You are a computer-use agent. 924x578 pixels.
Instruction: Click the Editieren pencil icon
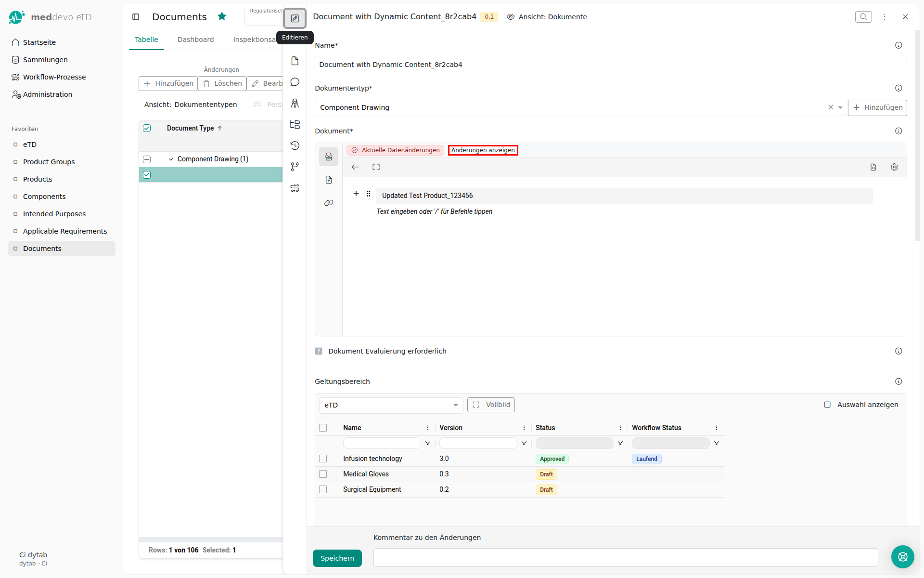coord(295,18)
